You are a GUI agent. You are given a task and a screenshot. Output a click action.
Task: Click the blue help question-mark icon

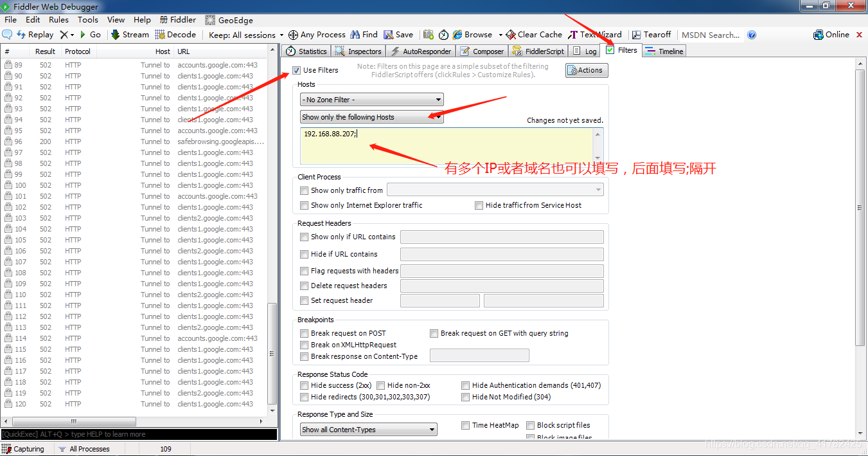click(752, 35)
